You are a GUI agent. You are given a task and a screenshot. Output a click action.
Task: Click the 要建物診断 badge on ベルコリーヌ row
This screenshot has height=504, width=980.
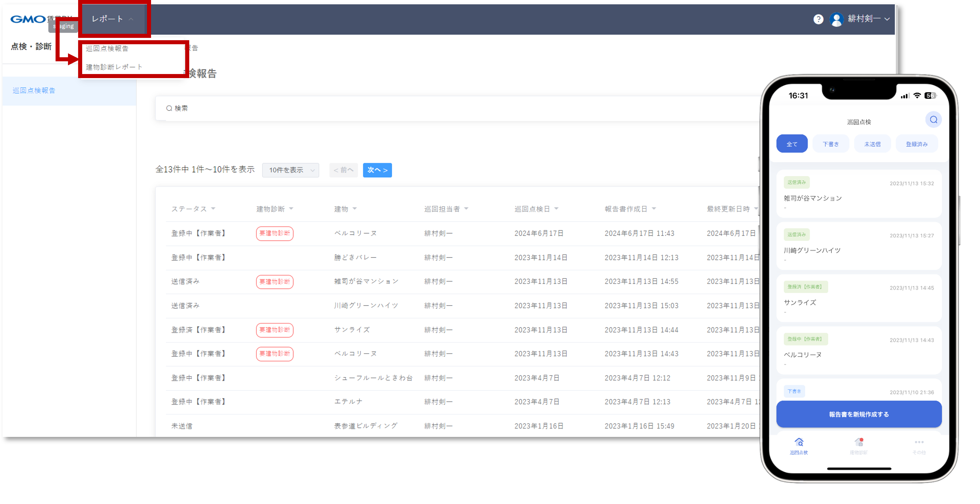274,233
